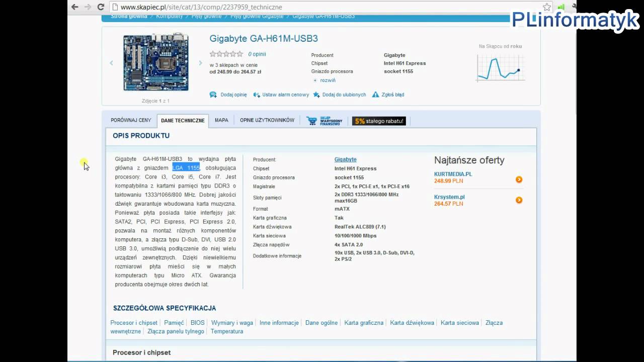644x362 pixels.
Task: Switch to the 'MAPA' tab
Action: click(221, 120)
